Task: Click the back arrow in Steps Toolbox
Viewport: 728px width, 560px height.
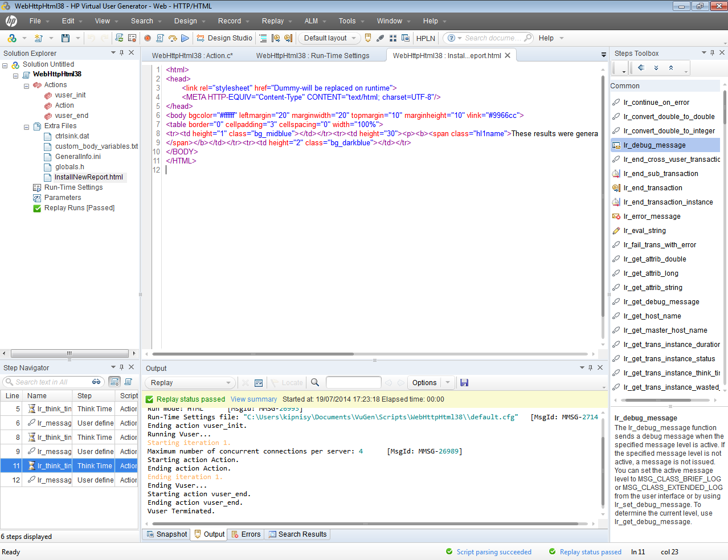Action: click(x=641, y=68)
